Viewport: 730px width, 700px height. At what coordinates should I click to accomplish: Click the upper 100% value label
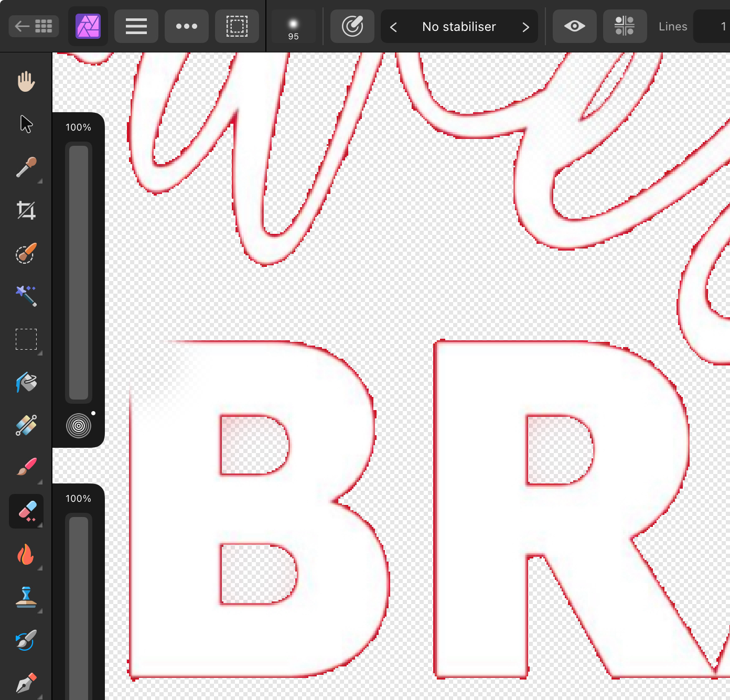click(x=78, y=127)
